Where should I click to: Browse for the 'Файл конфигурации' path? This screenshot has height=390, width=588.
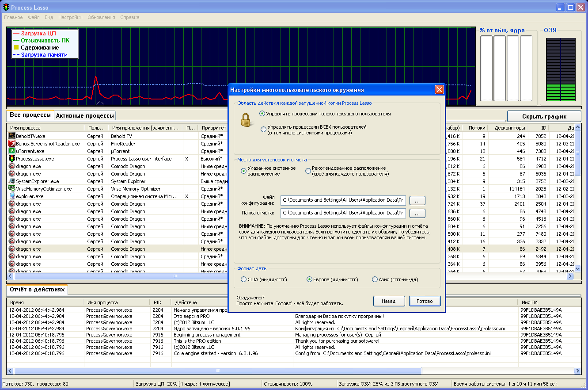[x=417, y=201]
